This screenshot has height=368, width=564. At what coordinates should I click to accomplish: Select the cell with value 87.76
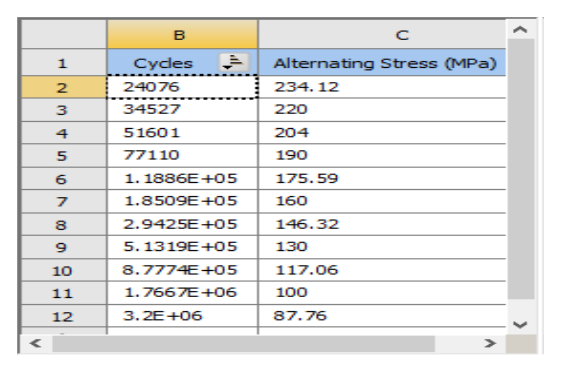(382, 316)
